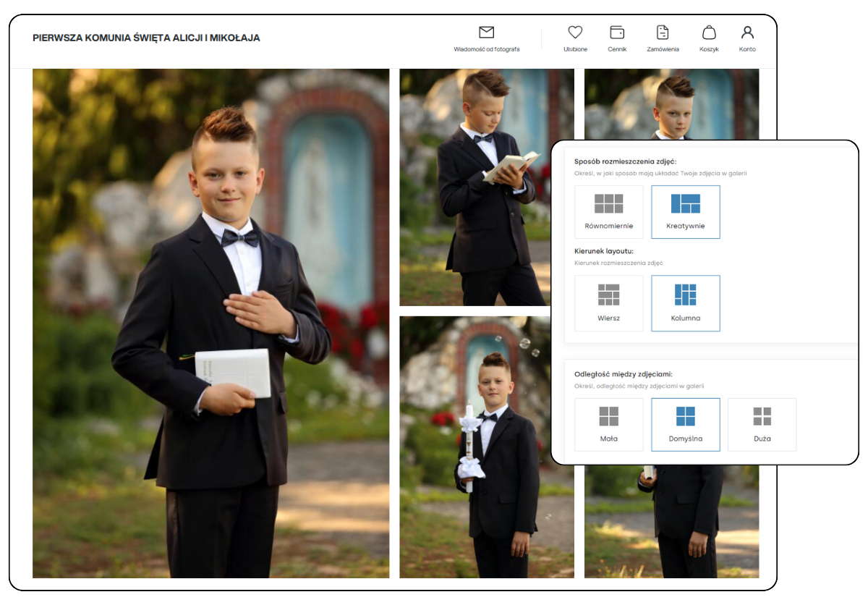Open the Cennik wallet icon
Viewport: 868px width, 605px height.
point(617,33)
